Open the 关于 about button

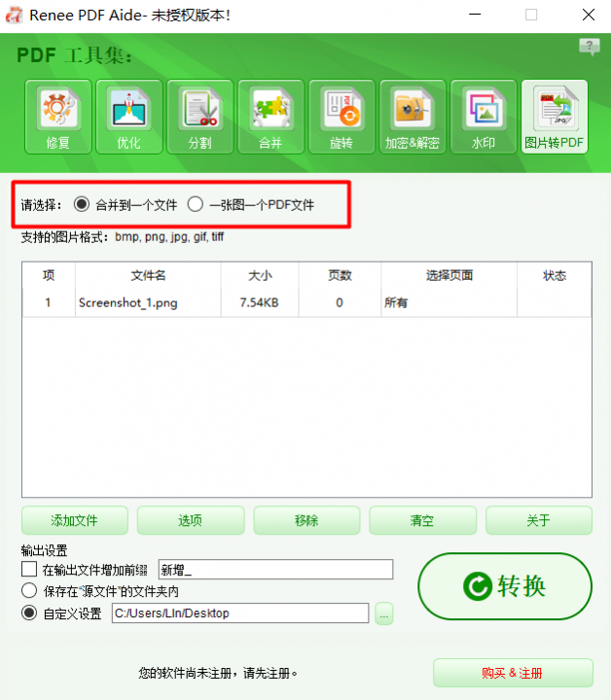[x=539, y=520]
